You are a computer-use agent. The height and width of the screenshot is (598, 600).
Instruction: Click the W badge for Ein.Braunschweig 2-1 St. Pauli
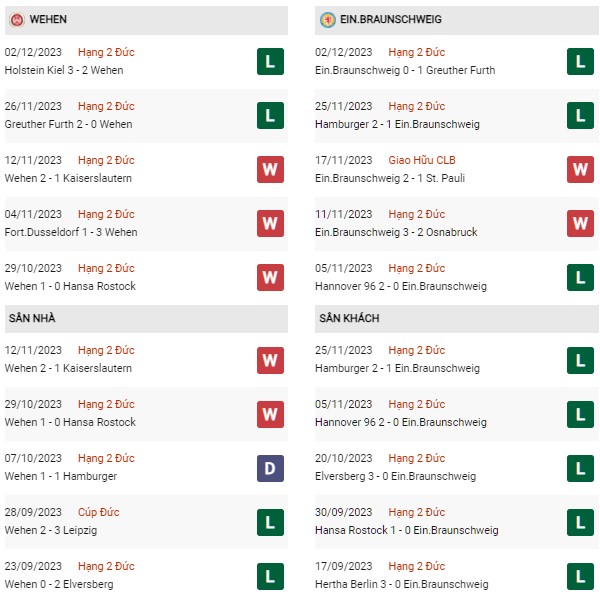(x=580, y=169)
